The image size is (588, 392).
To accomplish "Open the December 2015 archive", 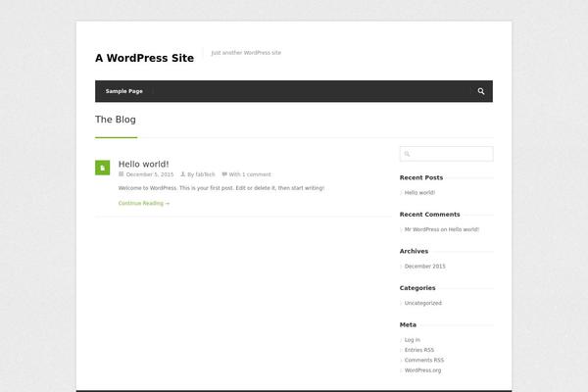I will point(425,267).
